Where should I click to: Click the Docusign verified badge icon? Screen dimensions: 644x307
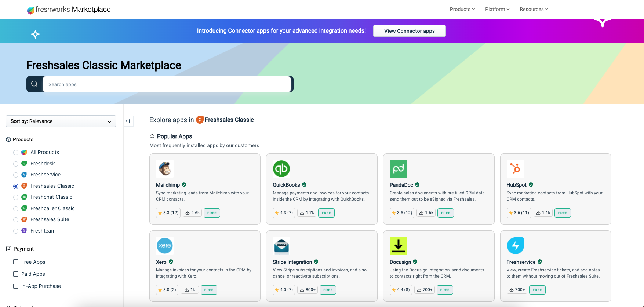415,262
